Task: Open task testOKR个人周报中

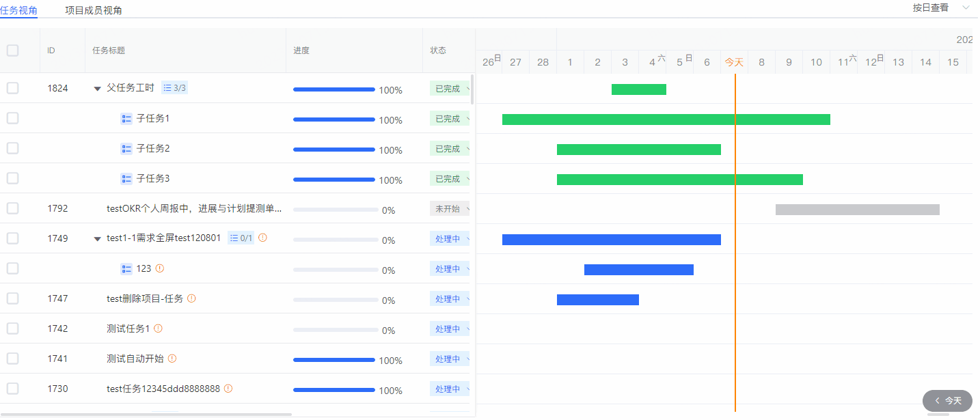Action: pyautogui.click(x=194, y=208)
